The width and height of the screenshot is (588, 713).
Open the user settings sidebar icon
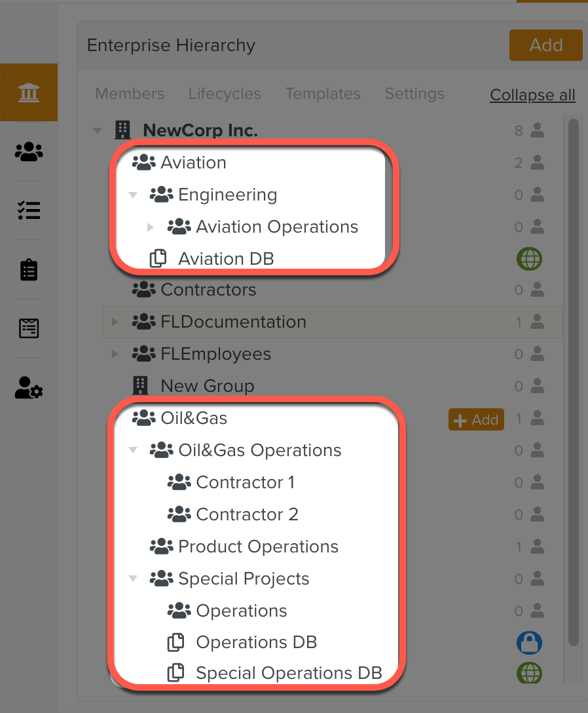coord(29,388)
